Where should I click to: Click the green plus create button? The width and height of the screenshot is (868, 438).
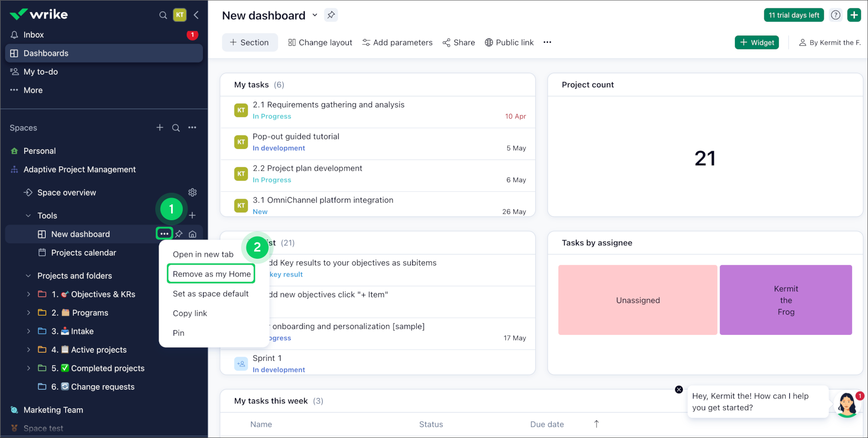point(854,15)
